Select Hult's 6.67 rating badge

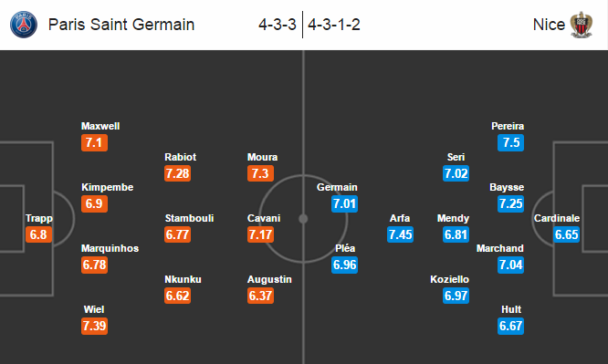[x=510, y=326]
